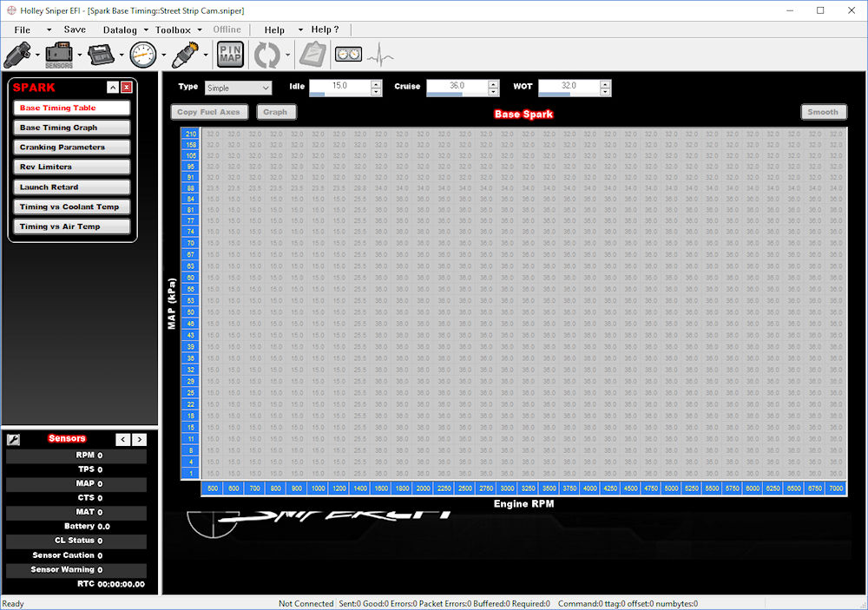Screen dimensions: 868x610
Task: Open Timing vs Coolant Temp
Action: coord(72,207)
